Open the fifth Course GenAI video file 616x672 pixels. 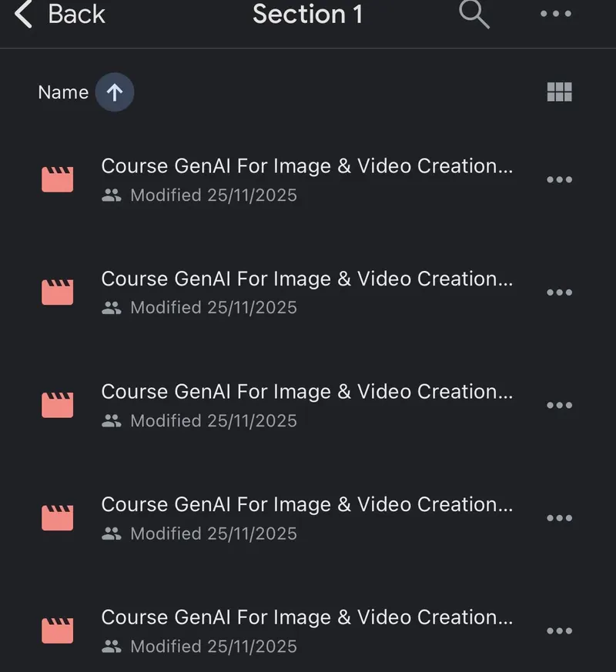pyautogui.click(x=307, y=630)
